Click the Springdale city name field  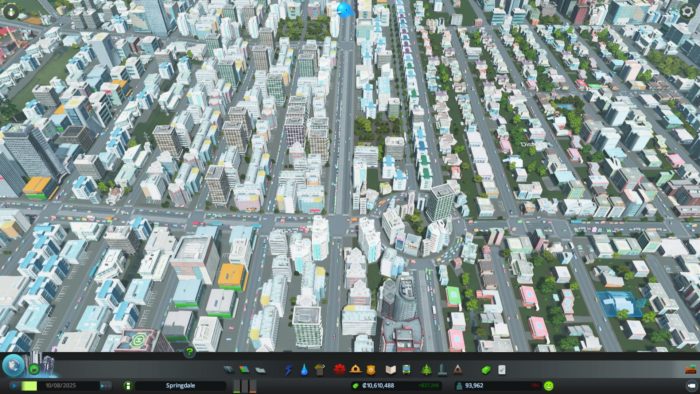coord(180,386)
